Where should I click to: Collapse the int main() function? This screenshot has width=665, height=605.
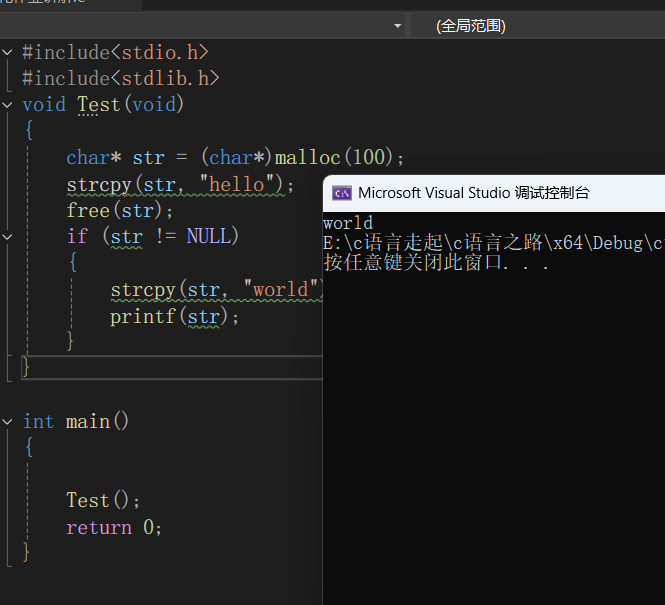pos(7,421)
